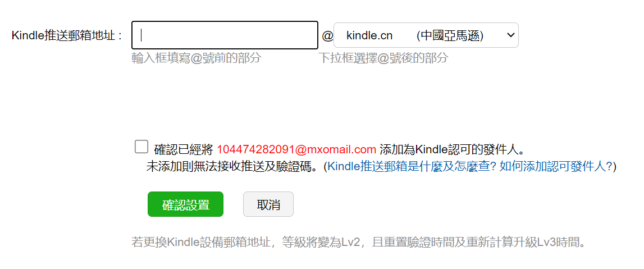
Task: Click the 未添加則無法接收推送及驗證碼 warning text
Action: pyautogui.click(x=233, y=166)
